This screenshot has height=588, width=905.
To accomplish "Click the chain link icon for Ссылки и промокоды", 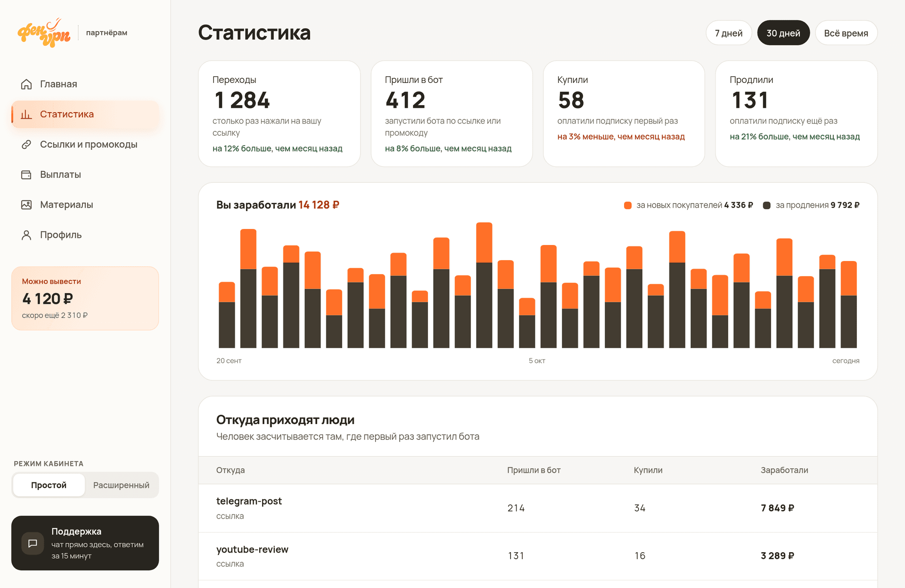I will click(x=26, y=145).
